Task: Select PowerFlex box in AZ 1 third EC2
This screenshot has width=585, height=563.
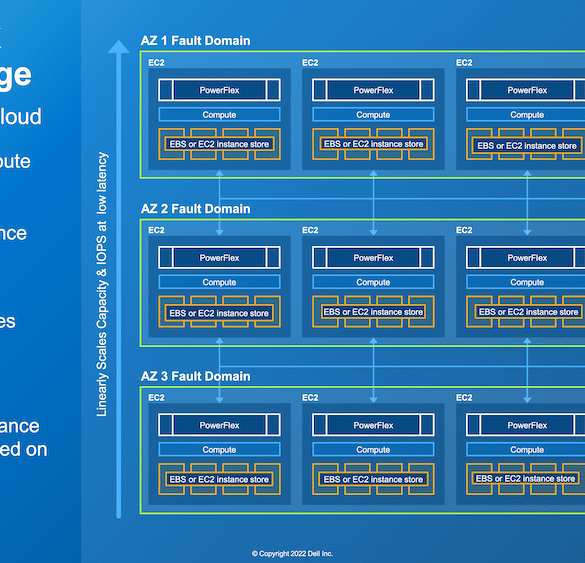Action: tap(526, 90)
